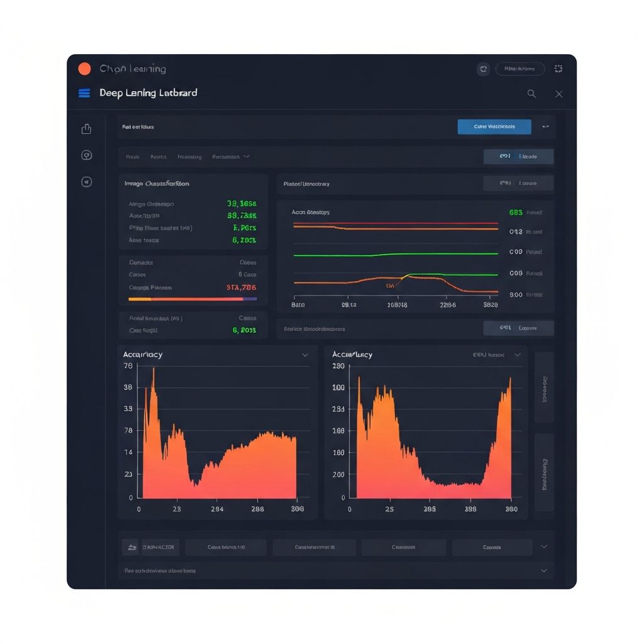Click the second circular icon in left sidebar
Viewport: 644px width, 644px height.
click(87, 155)
